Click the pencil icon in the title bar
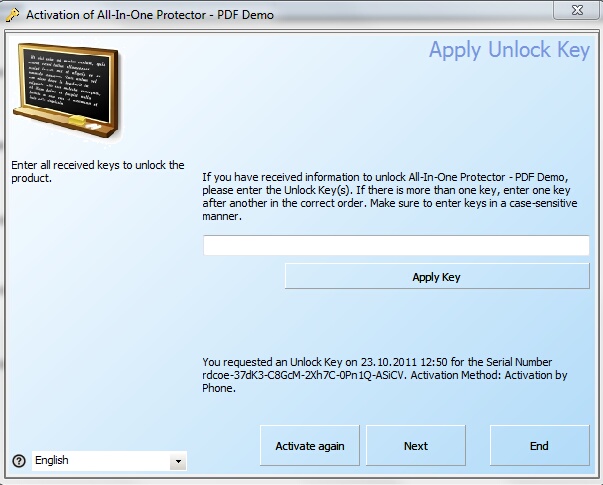Viewport: 603px width, 485px height. (12, 15)
